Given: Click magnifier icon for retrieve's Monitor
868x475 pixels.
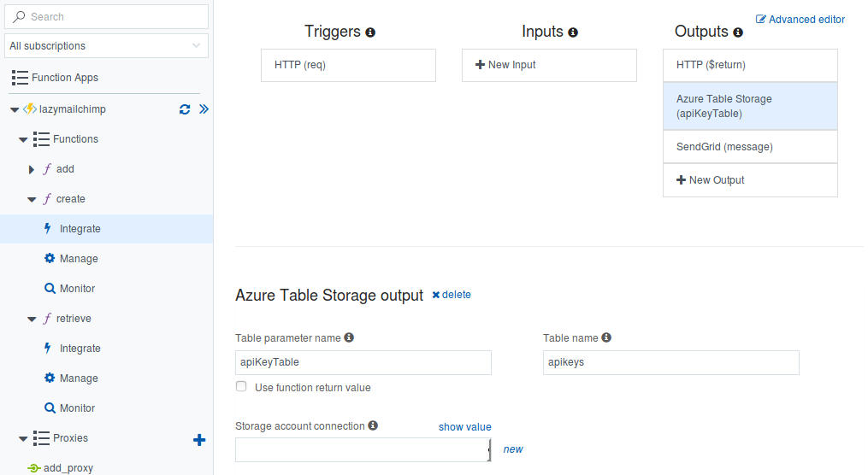Looking at the screenshot, I should tap(50, 408).
